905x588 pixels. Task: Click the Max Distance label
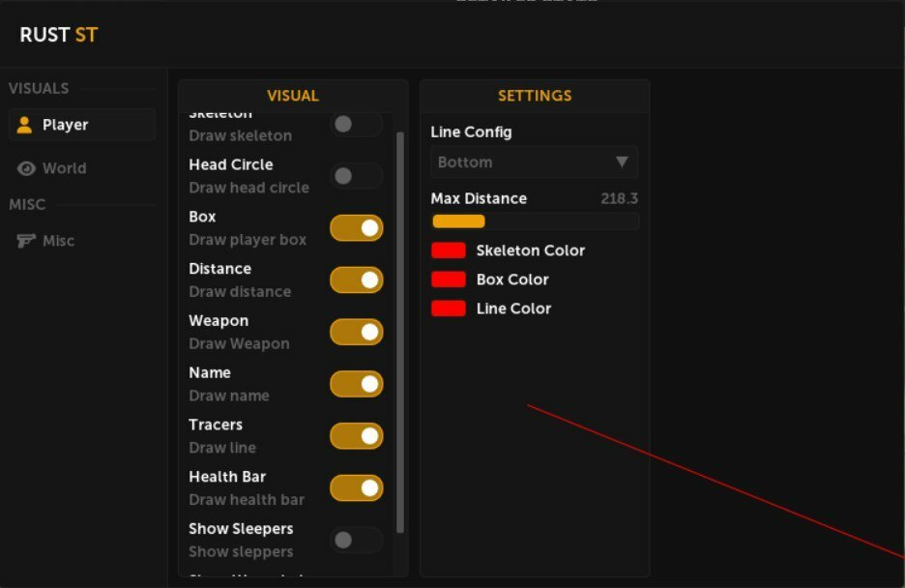(479, 198)
